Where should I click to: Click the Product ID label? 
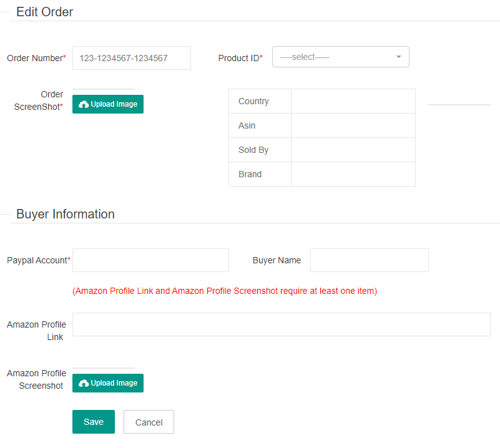pos(240,58)
